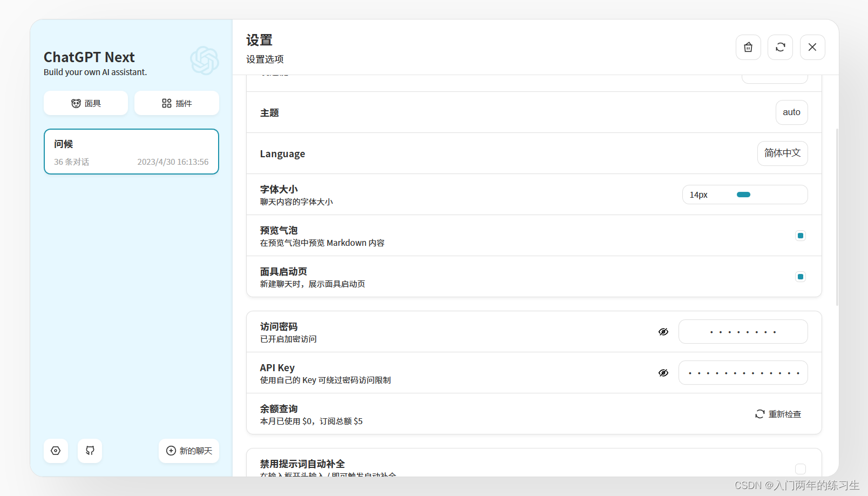The image size is (868, 496).
Task: Click the settings gear icon in sidebar
Action: (56, 451)
